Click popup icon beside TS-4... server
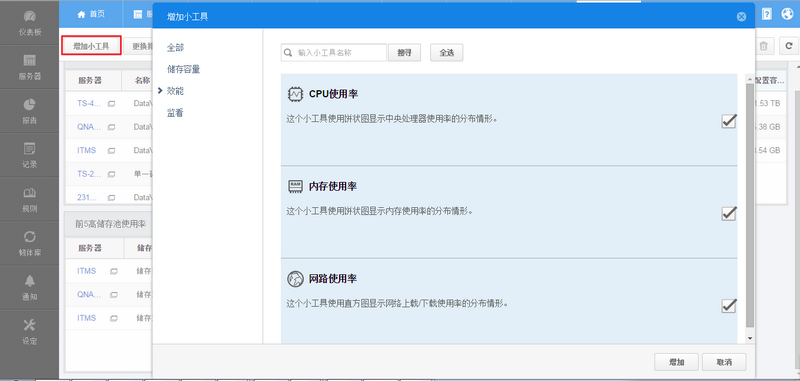Image resolution: width=800 pixels, height=381 pixels. pyautogui.click(x=111, y=104)
